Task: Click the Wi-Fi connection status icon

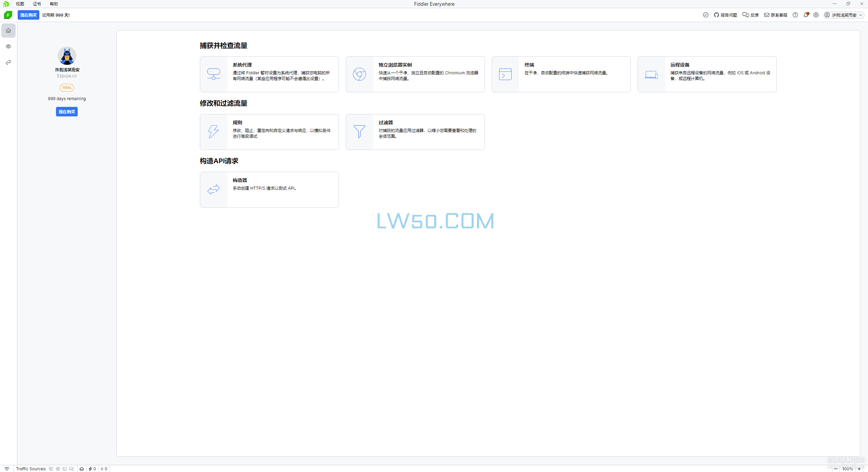Action: pos(7,469)
